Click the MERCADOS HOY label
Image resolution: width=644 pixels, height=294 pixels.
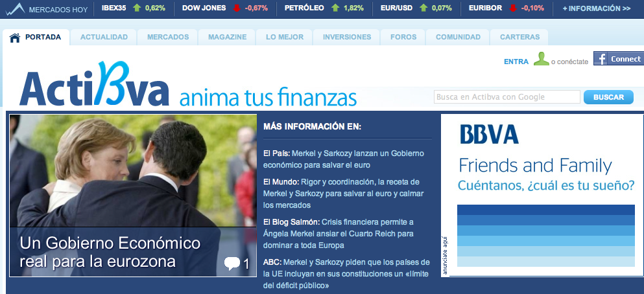(x=58, y=10)
